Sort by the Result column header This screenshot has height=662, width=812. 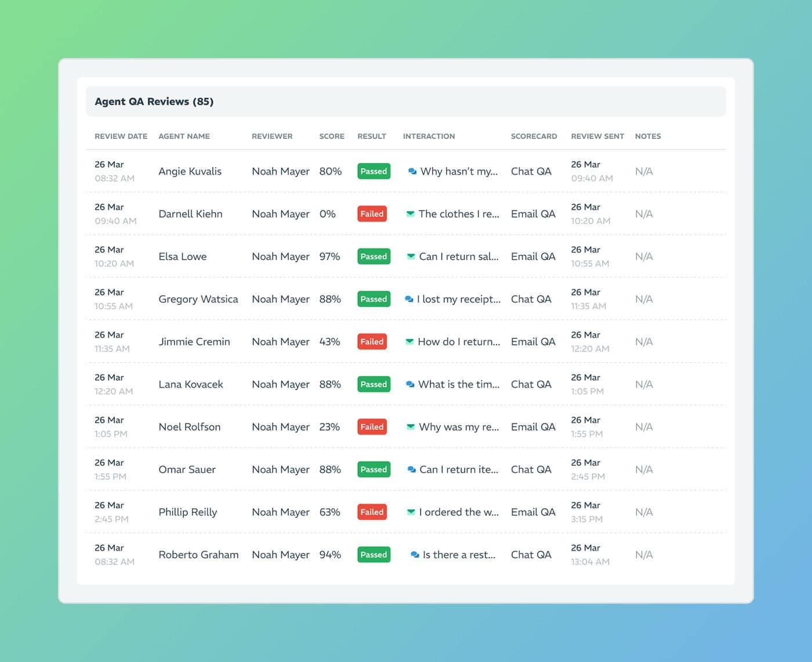[372, 136]
